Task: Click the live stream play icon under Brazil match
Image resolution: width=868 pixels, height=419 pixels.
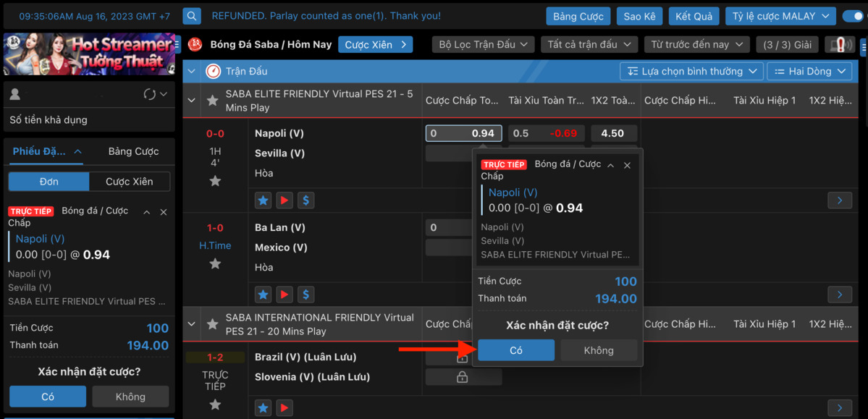Action: 285,408
